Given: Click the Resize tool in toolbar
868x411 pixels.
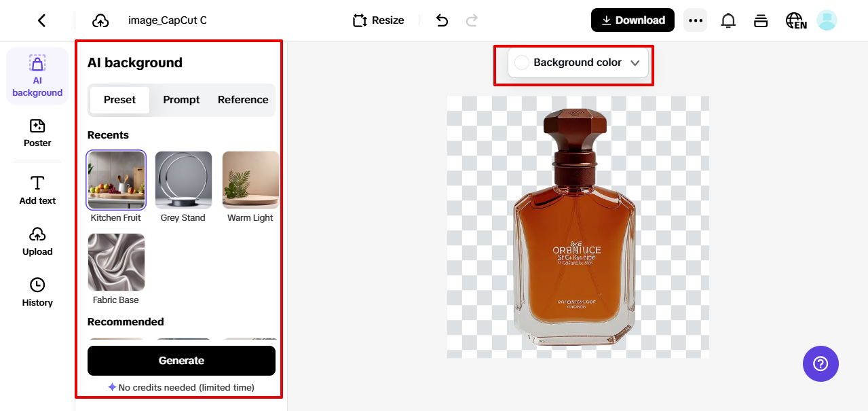Looking at the screenshot, I should (377, 20).
